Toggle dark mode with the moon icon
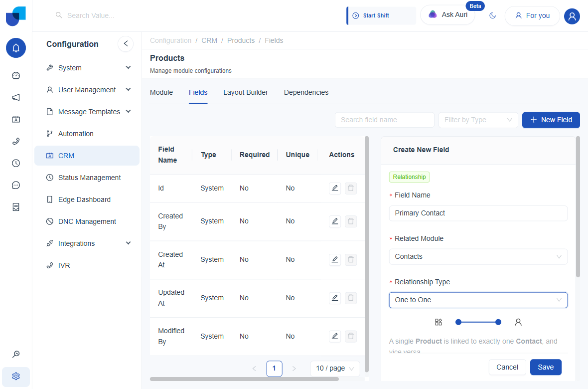Screen dimensions: 588x389 pyautogui.click(x=493, y=16)
